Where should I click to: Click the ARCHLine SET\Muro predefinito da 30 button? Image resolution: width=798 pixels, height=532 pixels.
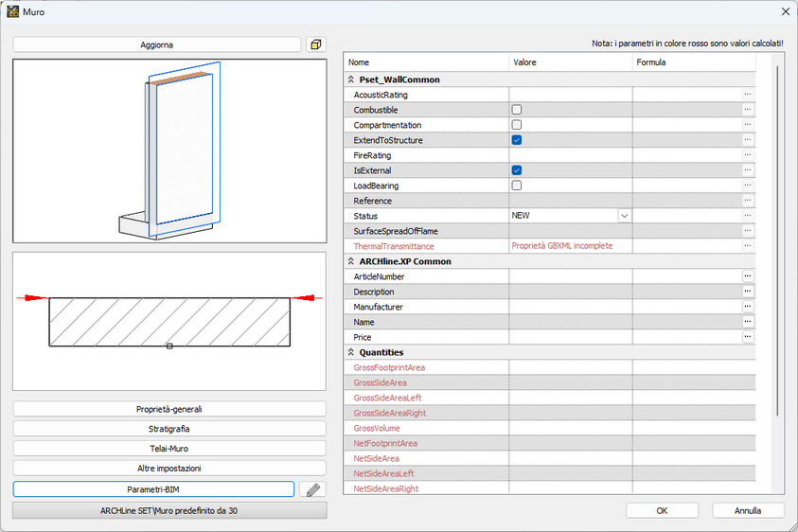point(168,510)
